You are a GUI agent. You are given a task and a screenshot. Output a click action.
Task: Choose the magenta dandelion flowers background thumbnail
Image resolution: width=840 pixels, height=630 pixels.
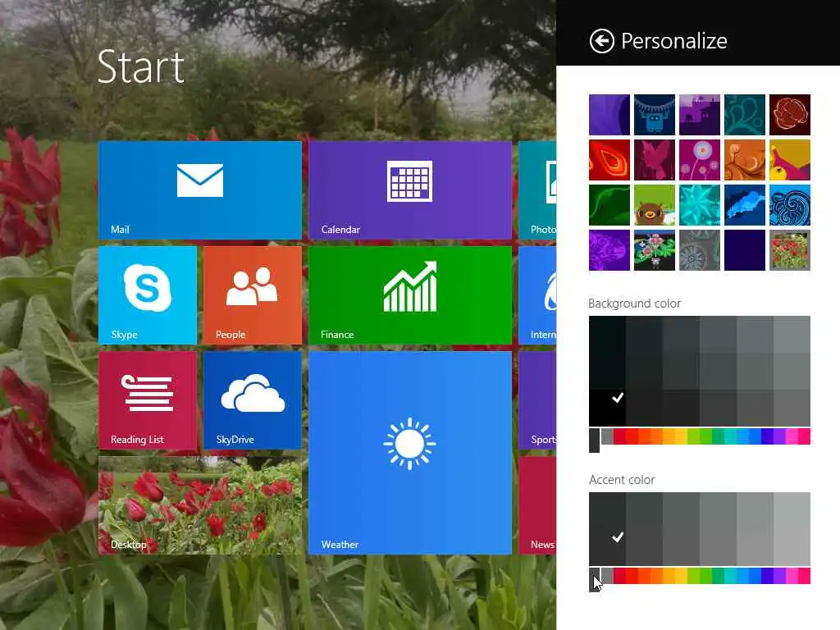pos(699,160)
